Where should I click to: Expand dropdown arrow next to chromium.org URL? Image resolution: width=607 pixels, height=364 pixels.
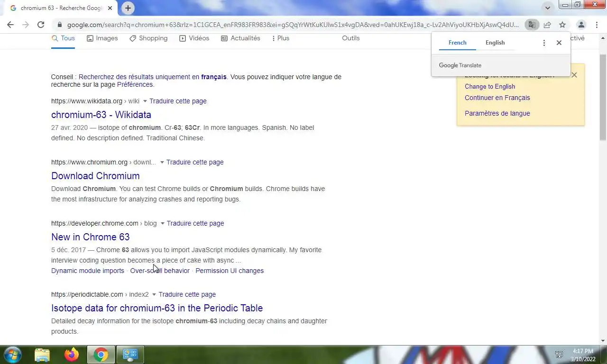(x=162, y=162)
